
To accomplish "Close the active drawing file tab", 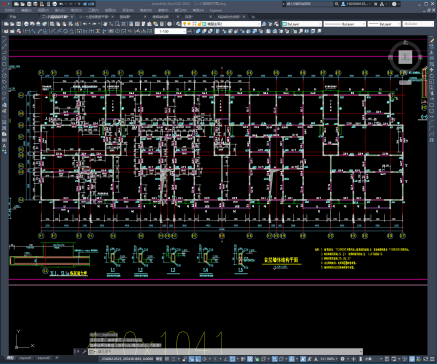I will (x=72, y=16).
